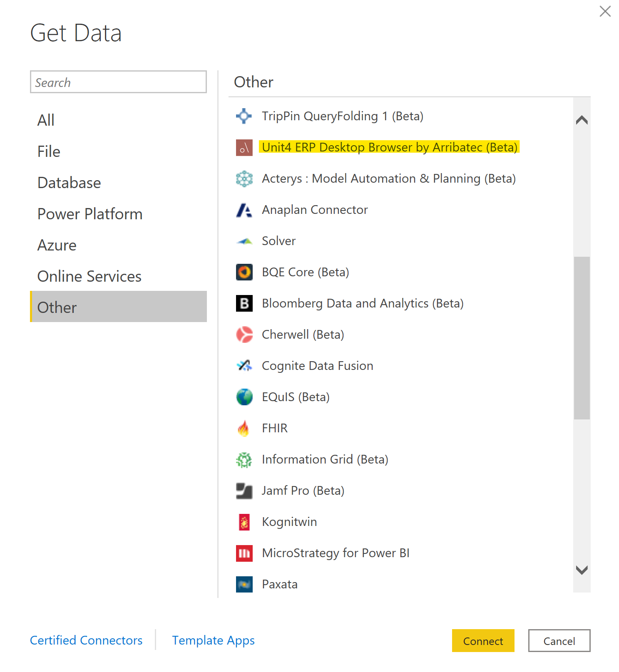Open the Certified Connectors link
The image size is (619, 672).
click(x=86, y=640)
